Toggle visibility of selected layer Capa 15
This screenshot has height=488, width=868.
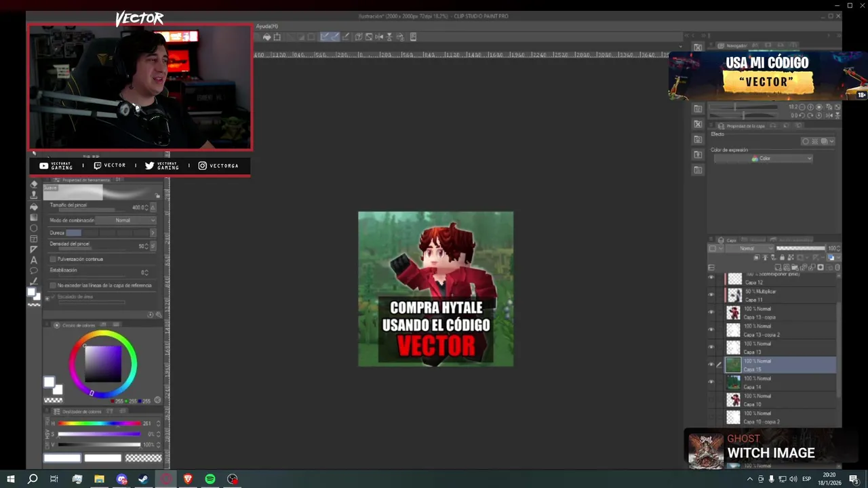[x=711, y=365]
